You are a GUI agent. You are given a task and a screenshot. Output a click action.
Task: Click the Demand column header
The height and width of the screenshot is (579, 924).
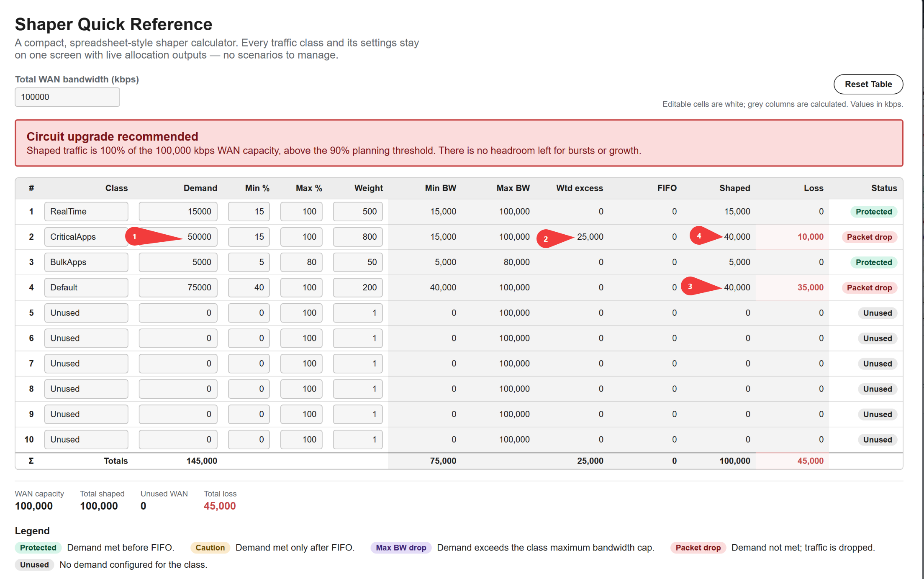200,188
